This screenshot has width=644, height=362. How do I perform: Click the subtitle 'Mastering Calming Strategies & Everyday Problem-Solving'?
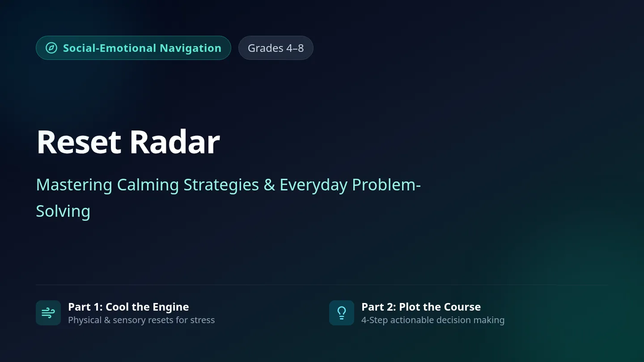[228, 198]
